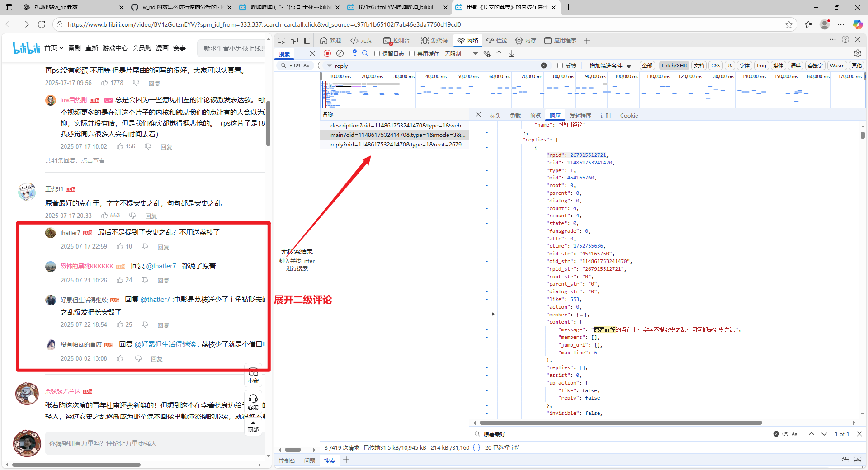Like thatter7's reply with 10 likes
This screenshot has width=868, height=470.
[120, 246]
